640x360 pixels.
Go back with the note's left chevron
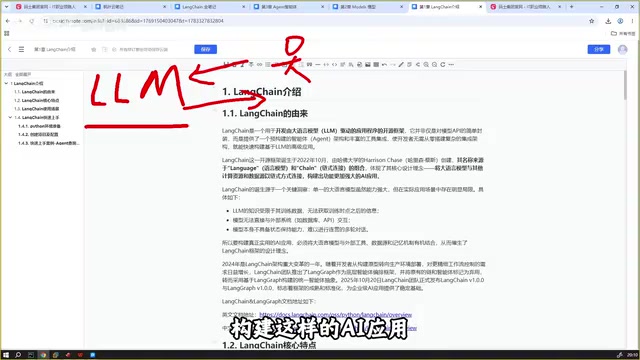click(x=9, y=49)
